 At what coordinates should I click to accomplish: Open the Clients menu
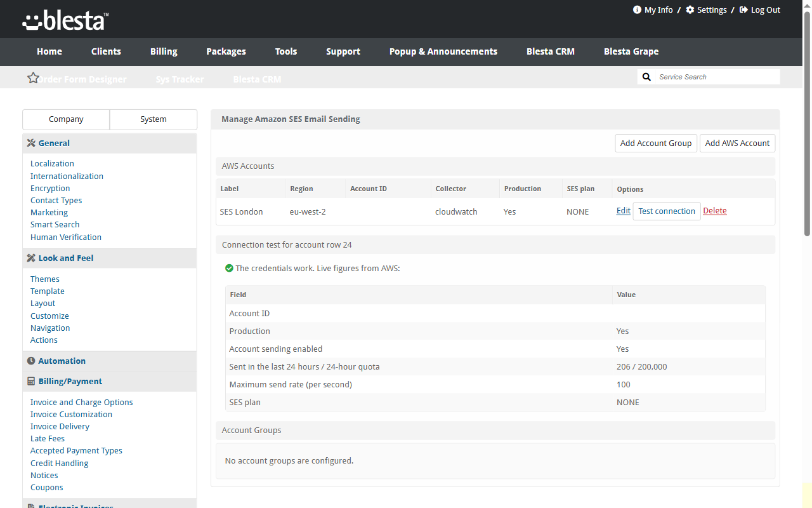(x=106, y=51)
